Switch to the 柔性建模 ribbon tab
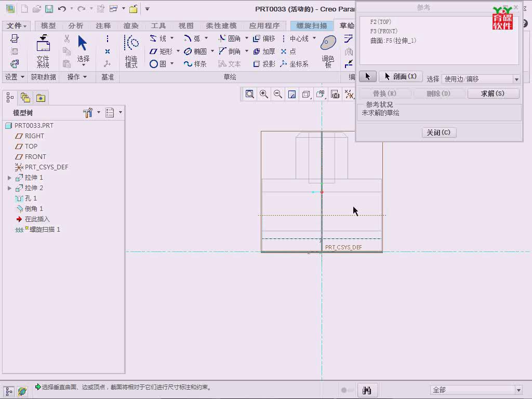The width and height of the screenshot is (532, 399). click(x=221, y=25)
